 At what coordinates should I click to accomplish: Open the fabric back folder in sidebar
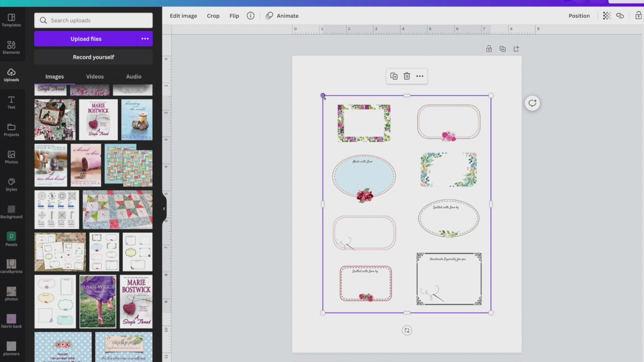click(11, 322)
